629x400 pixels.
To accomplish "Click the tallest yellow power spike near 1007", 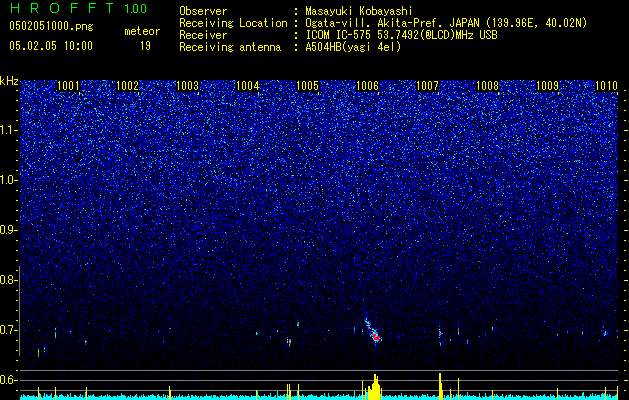I will click(440, 385).
